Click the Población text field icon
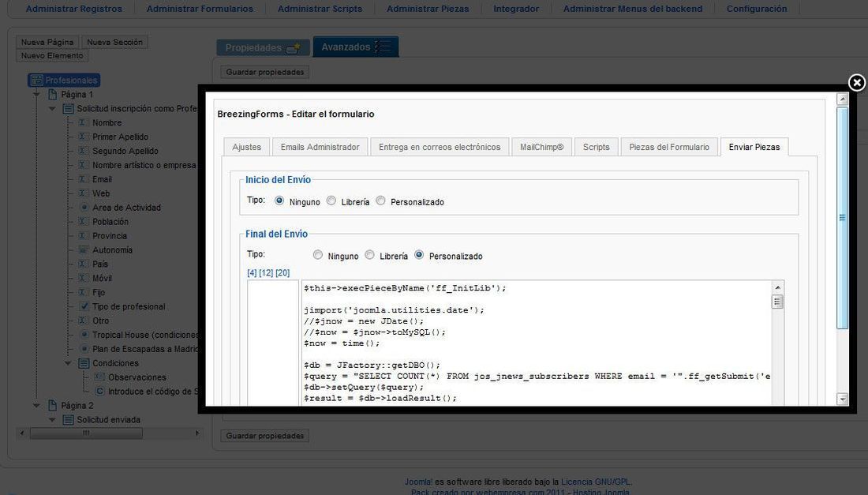The width and height of the screenshot is (868, 495). click(83, 222)
